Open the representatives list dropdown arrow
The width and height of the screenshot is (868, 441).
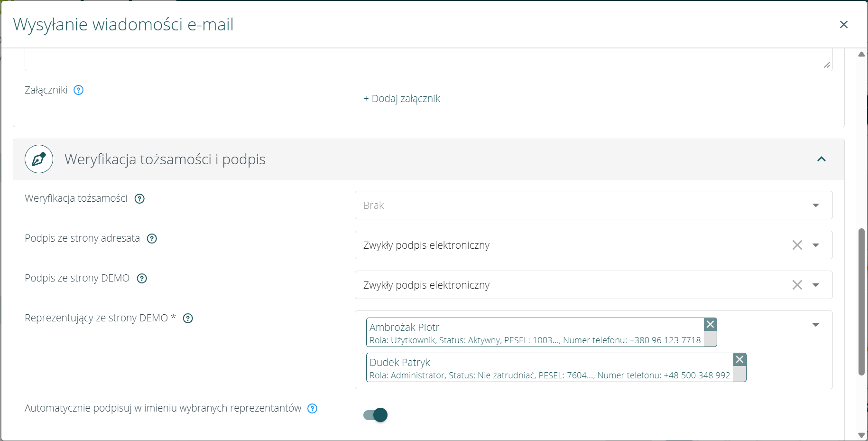815,325
